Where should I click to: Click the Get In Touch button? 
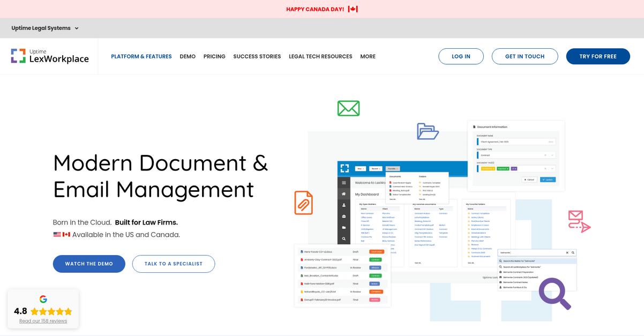(525, 56)
